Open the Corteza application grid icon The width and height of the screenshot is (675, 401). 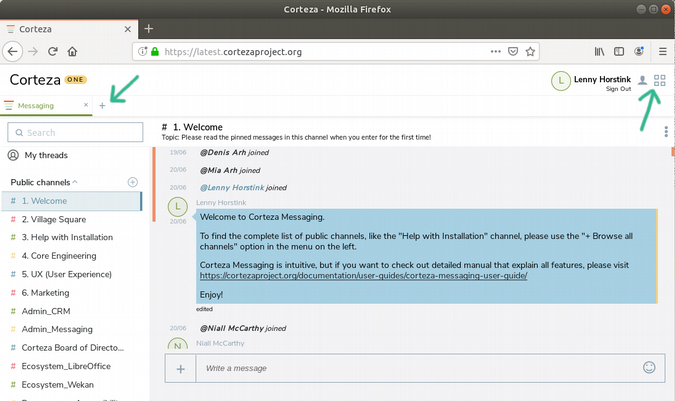point(659,80)
